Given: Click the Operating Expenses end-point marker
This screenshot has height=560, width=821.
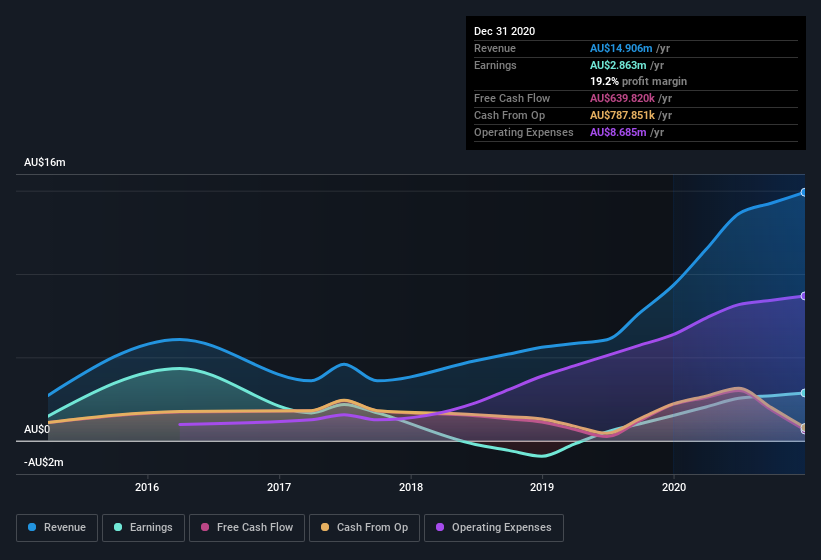Looking at the screenshot, I should (804, 296).
